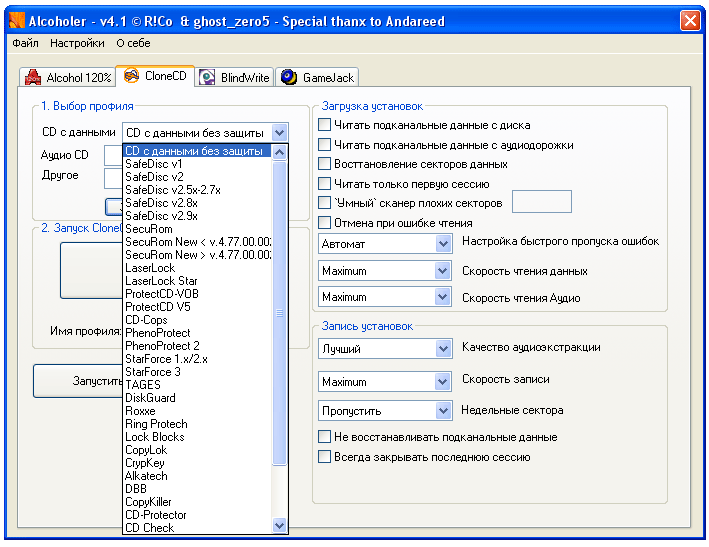The image size is (709, 547).
Task: Select 'CrypKey' profile
Action: (198, 463)
